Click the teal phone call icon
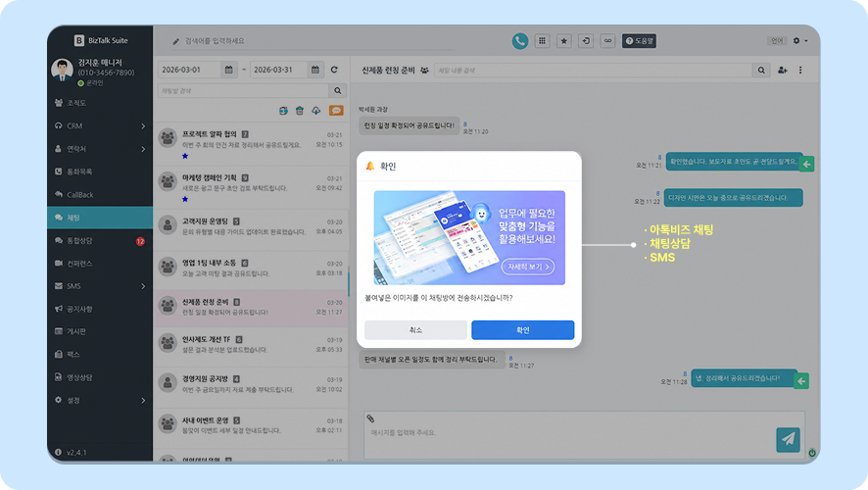Viewport: 868px width, 490px height. point(520,41)
